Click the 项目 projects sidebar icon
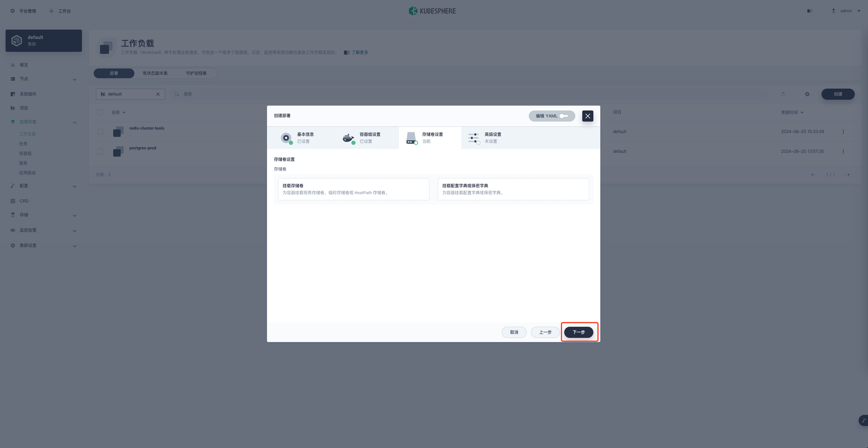The height and width of the screenshot is (448, 868). 13,108
